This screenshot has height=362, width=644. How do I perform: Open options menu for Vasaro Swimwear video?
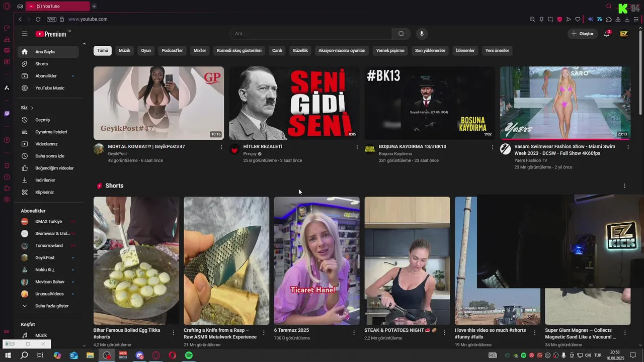628,147
